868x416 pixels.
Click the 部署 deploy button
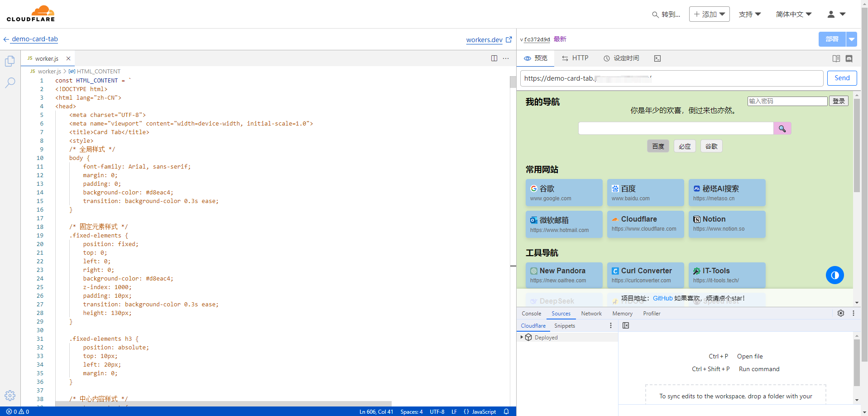pos(832,39)
